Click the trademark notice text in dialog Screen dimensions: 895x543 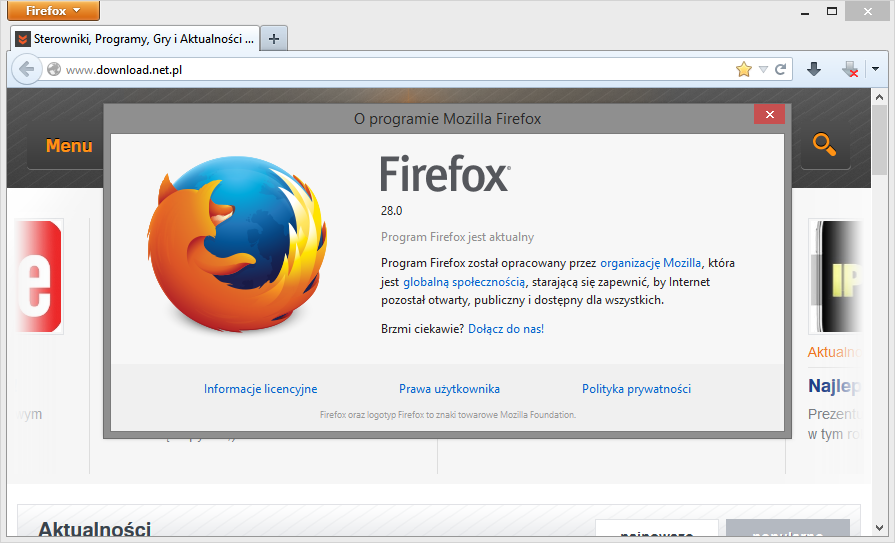click(448, 415)
